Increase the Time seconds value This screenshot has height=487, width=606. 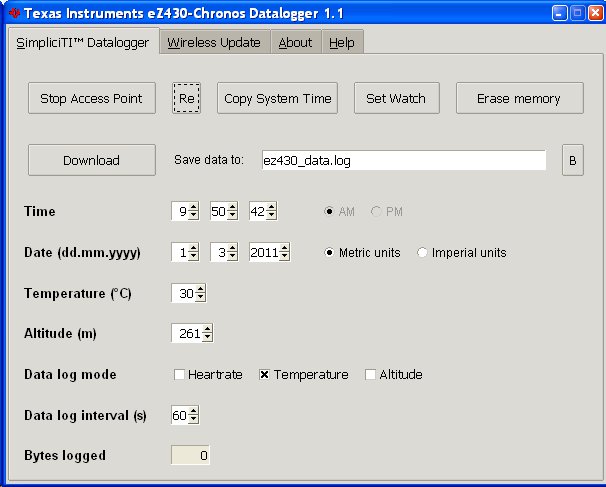pyautogui.click(x=271, y=207)
